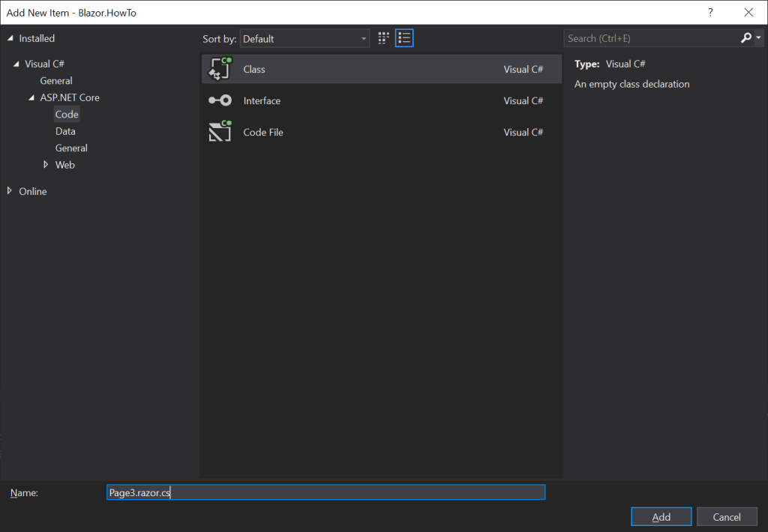Image resolution: width=768 pixels, height=532 pixels.
Task: Click the Cancel button
Action: pyautogui.click(x=726, y=517)
